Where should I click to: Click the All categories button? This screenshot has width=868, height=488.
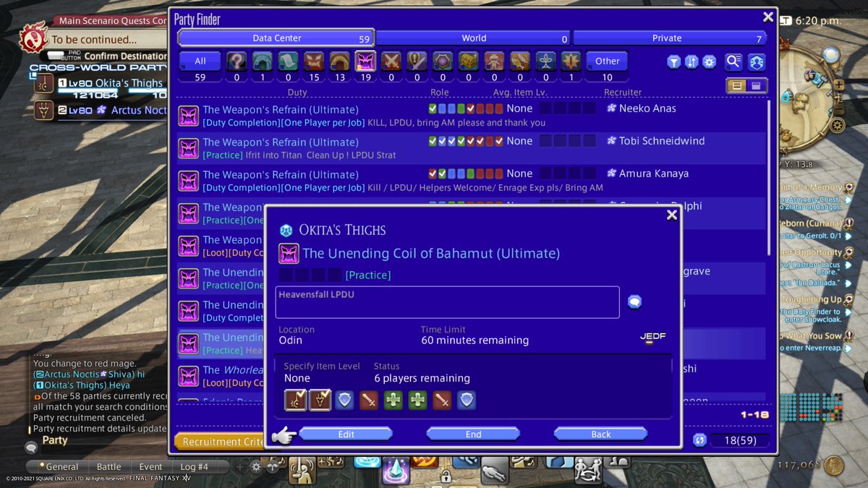pos(200,61)
